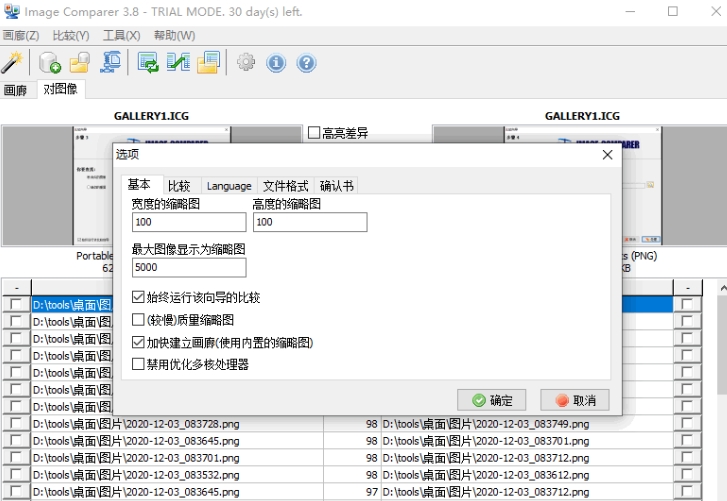Uncheck 加快建立画廊 checkbox
Image resolution: width=727 pixels, height=501 pixels.
pos(139,342)
